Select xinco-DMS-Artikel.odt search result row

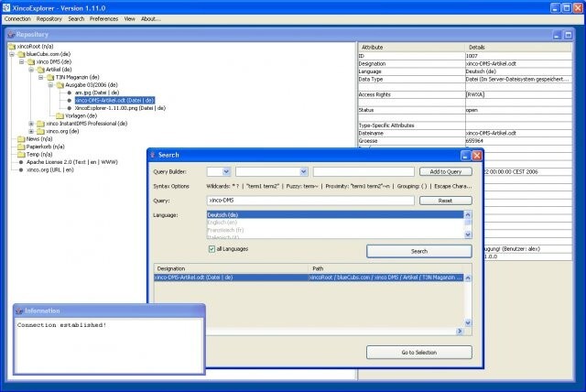coord(309,278)
